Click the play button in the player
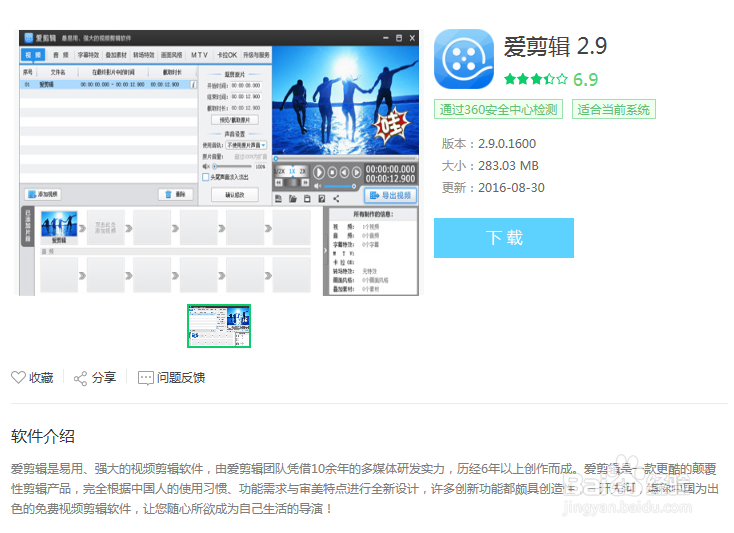The width and height of the screenshot is (734, 533). coord(318,173)
